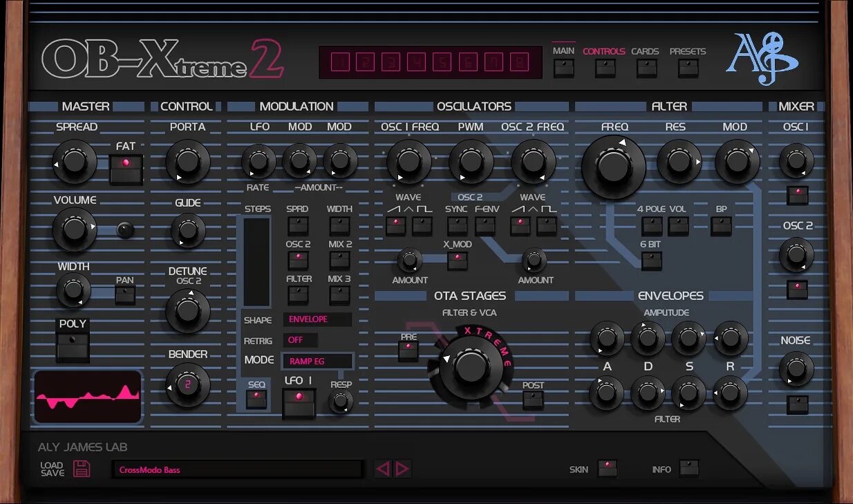Screen dimensions: 853x504
Task: Open the CARDS page
Action: [646, 67]
